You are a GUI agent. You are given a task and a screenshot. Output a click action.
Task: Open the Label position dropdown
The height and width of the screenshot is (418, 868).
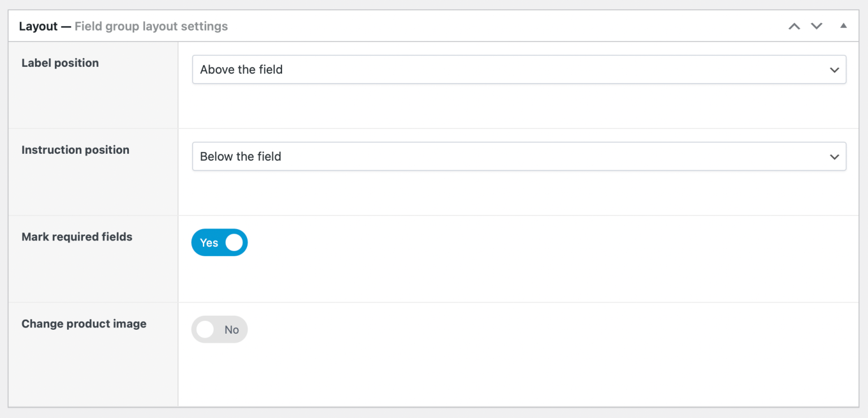(x=519, y=70)
